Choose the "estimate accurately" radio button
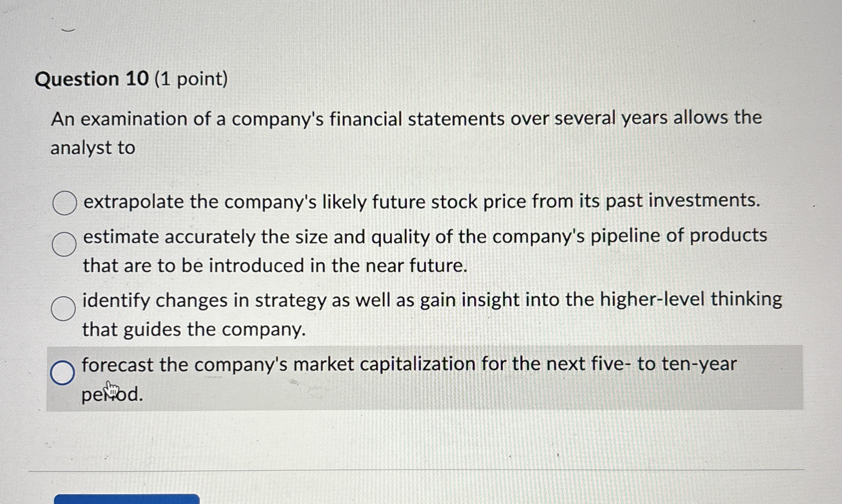Image resolution: width=842 pixels, height=504 pixels. [x=64, y=244]
